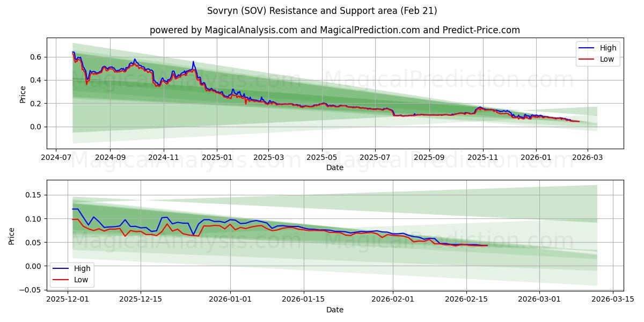Screen dimensions: 644x322
Task: Click the '2024-11' tick label on top chart
Action: [163, 158]
